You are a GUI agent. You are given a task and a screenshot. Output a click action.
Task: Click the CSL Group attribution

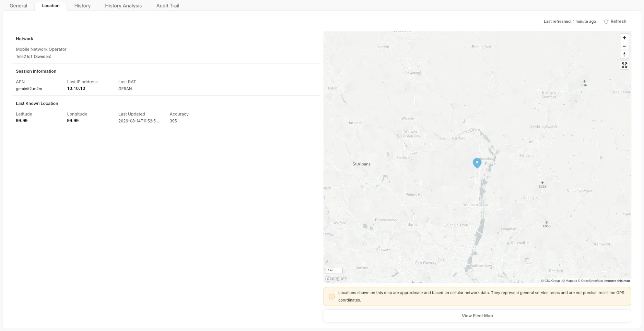click(x=550, y=281)
